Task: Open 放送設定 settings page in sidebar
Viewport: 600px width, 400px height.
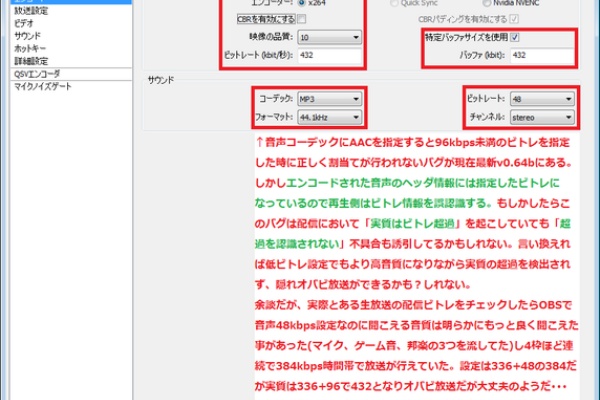Action: (x=31, y=11)
